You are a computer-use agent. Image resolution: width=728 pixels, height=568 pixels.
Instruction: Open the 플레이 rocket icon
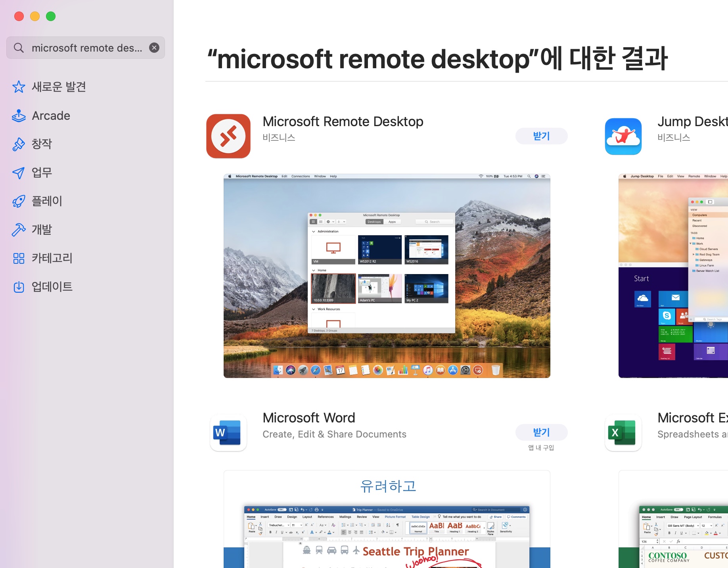19,201
